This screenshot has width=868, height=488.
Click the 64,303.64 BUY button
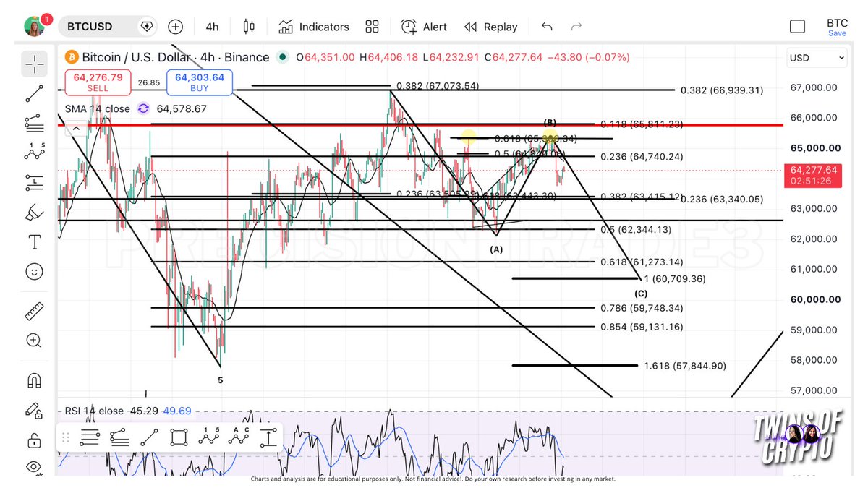200,82
